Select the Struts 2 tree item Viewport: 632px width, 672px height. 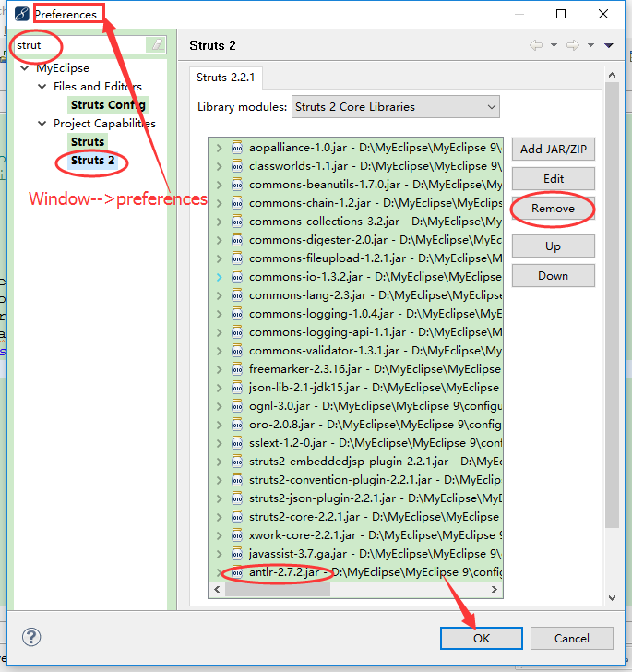point(92,161)
